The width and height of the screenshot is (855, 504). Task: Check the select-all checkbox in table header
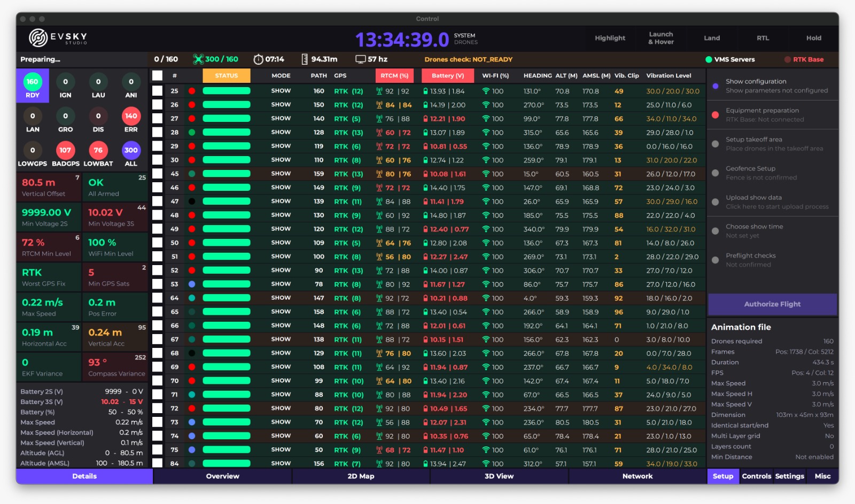(x=157, y=75)
